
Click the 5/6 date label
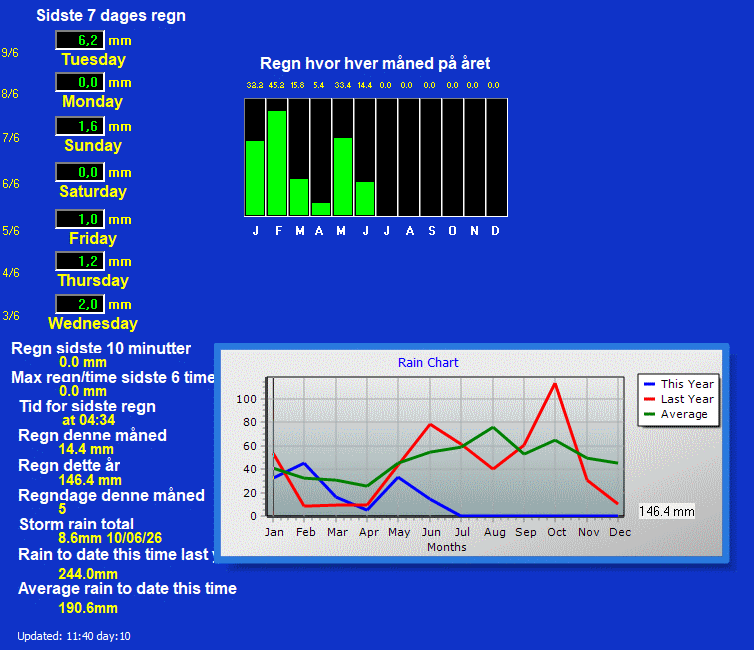pyautogui.click(x=11, y=231)
